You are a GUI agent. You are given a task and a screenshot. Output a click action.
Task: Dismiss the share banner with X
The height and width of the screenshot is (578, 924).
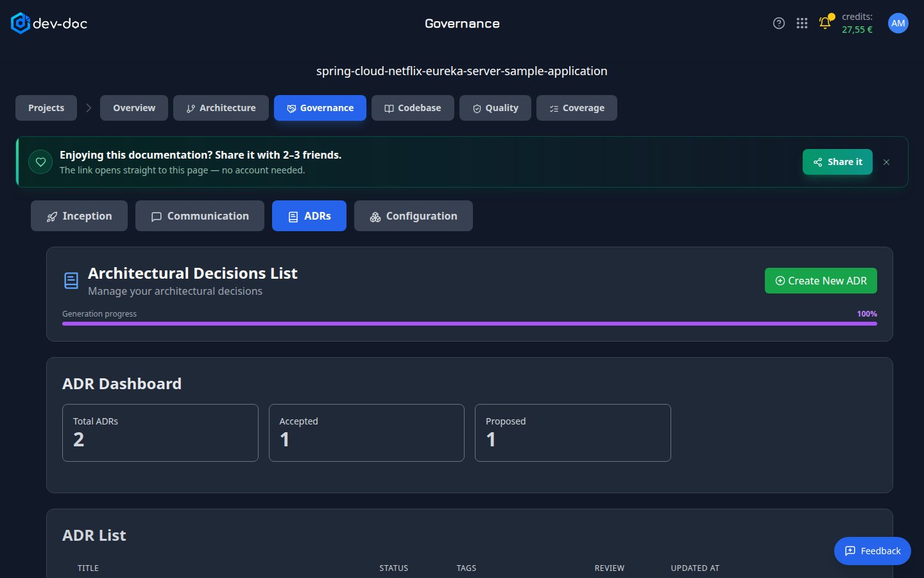(x=886, y=162)
